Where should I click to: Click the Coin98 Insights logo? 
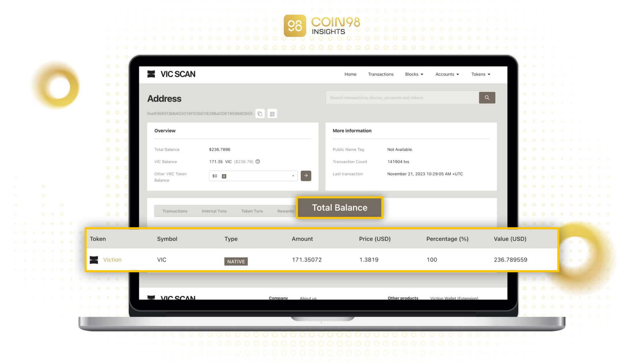pos(322,25)
